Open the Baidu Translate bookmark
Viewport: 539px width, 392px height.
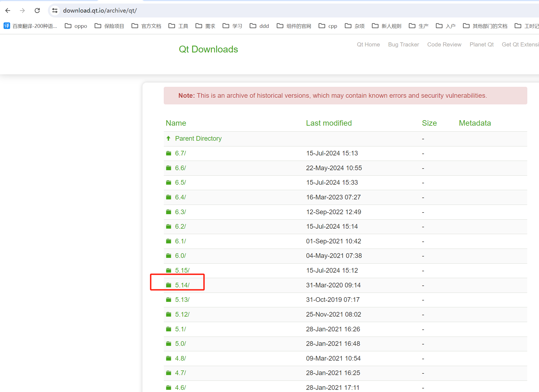pos(30,26)
